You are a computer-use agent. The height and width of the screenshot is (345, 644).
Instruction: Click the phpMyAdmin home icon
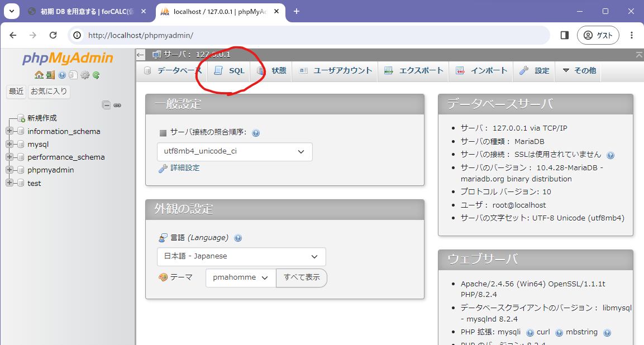pyautogui.click(x=39, y=75)
